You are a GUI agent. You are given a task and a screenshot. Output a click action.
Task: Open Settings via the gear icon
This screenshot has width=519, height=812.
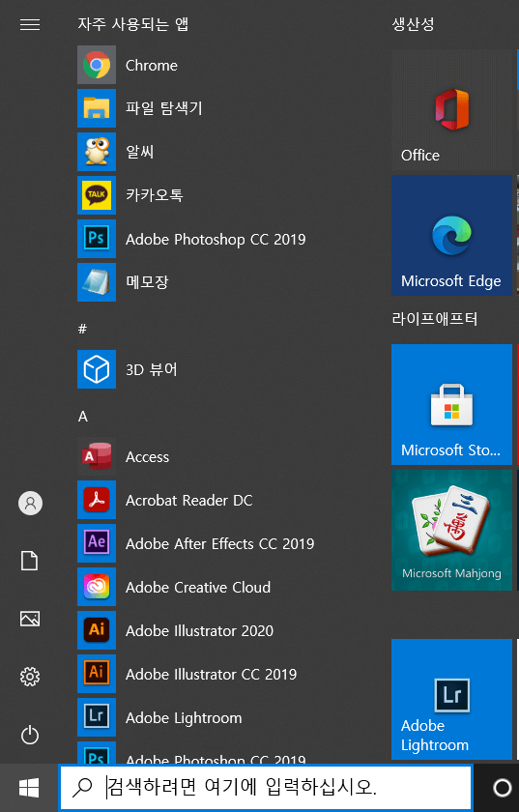tap(30, 677)
